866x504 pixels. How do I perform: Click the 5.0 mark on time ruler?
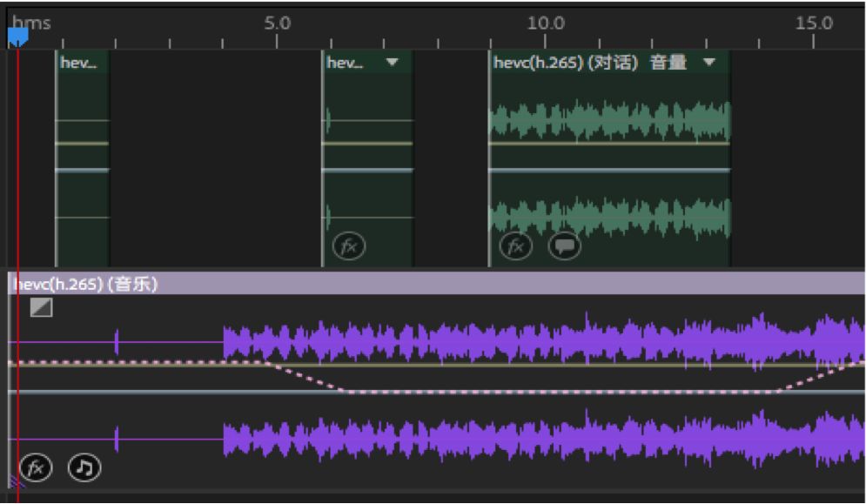277,23
